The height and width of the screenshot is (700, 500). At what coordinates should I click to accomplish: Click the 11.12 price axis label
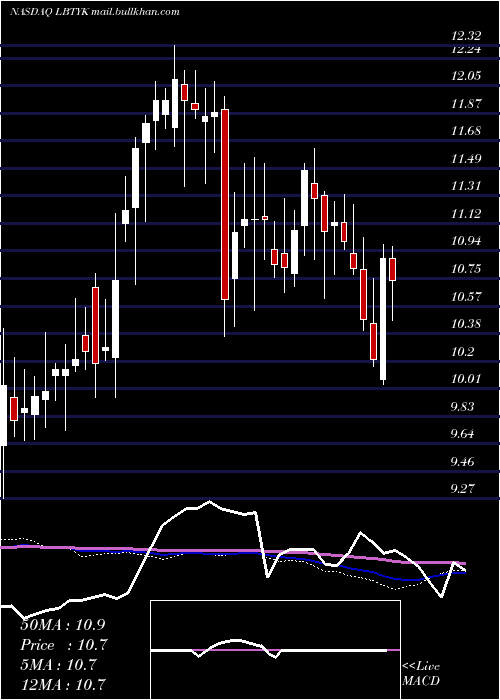click(466, 214)
